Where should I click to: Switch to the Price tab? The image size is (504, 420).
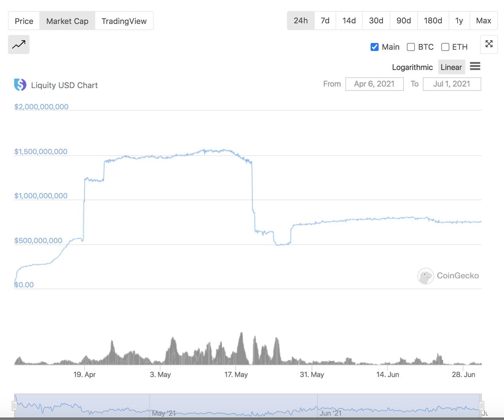(24, 21)
